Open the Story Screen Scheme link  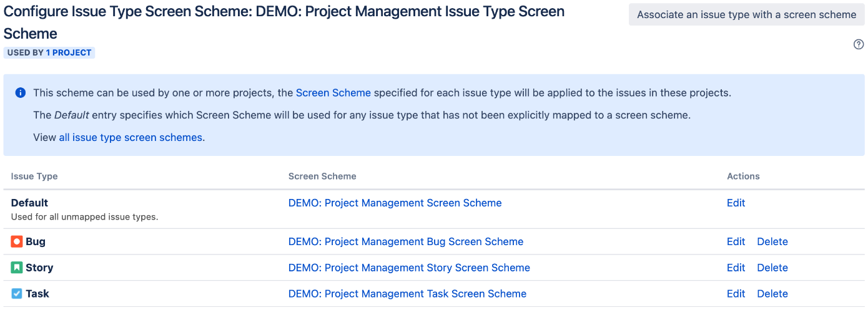tap(409, 268)
